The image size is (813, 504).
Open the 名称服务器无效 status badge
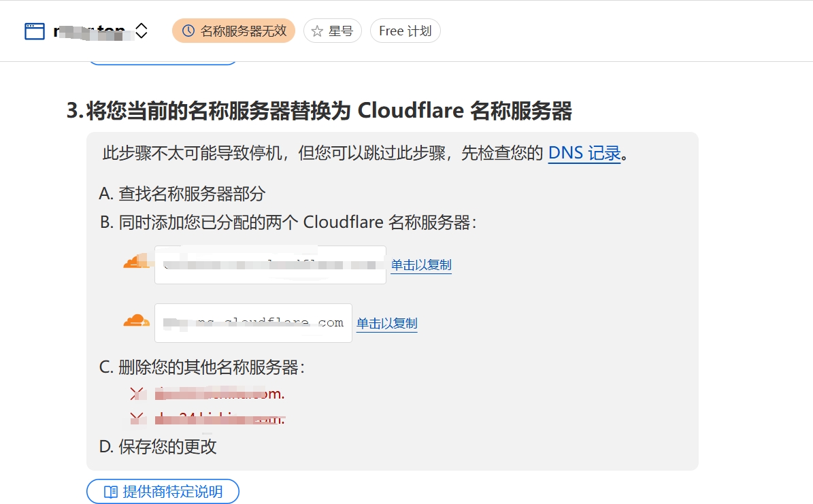click(x=233, y=31)
